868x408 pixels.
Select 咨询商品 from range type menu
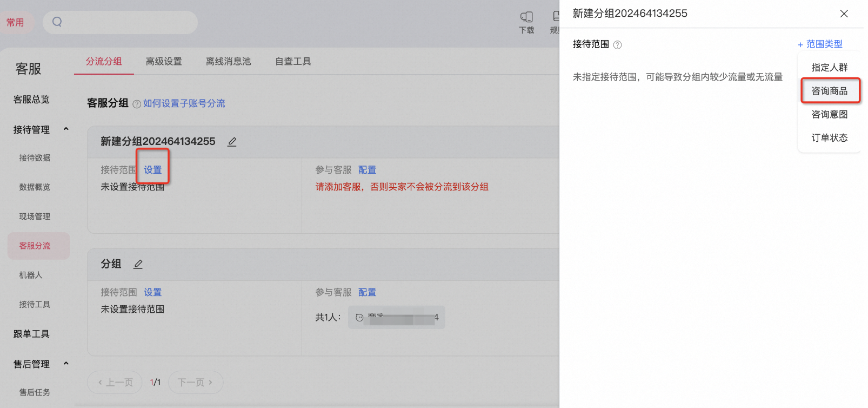829,91
